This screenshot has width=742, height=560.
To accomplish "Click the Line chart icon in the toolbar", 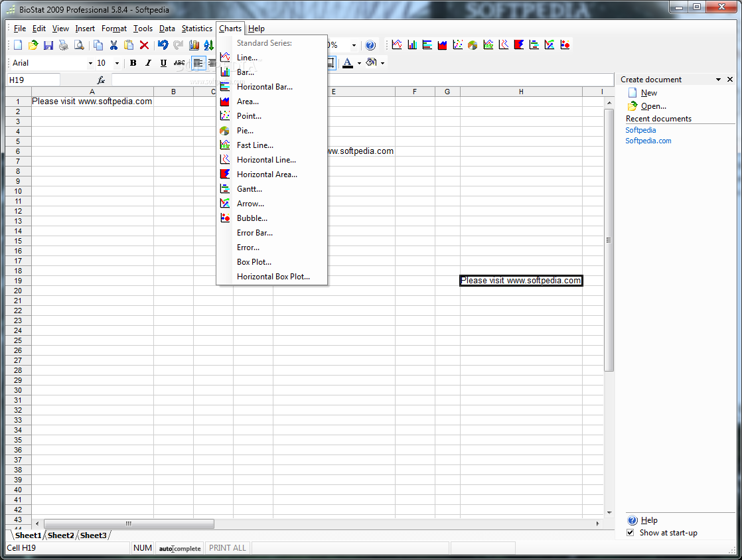I will point(397,44).
